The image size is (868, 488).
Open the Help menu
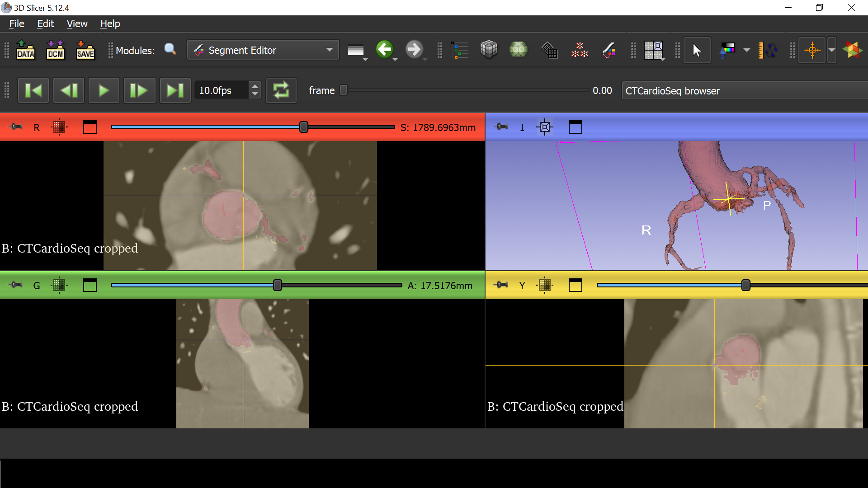(110, 23)
